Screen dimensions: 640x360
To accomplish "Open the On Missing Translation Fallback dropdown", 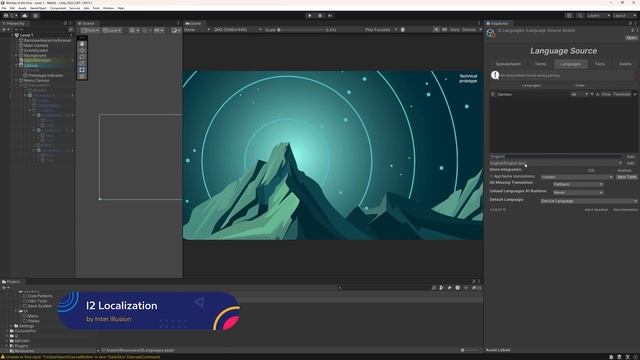I will (578, 184).
